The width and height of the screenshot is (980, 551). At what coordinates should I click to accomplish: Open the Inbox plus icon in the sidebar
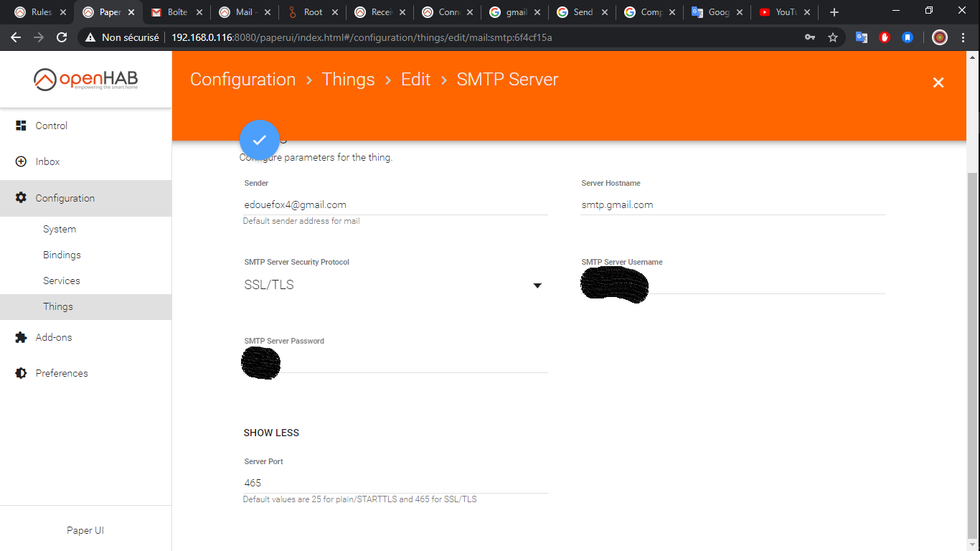click(x=21, y=161)
